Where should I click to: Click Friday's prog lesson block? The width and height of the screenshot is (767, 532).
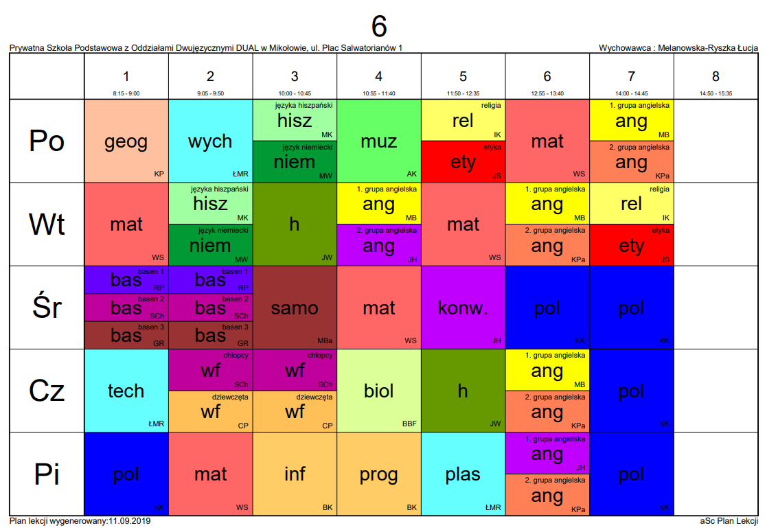(x=378, y=474)
